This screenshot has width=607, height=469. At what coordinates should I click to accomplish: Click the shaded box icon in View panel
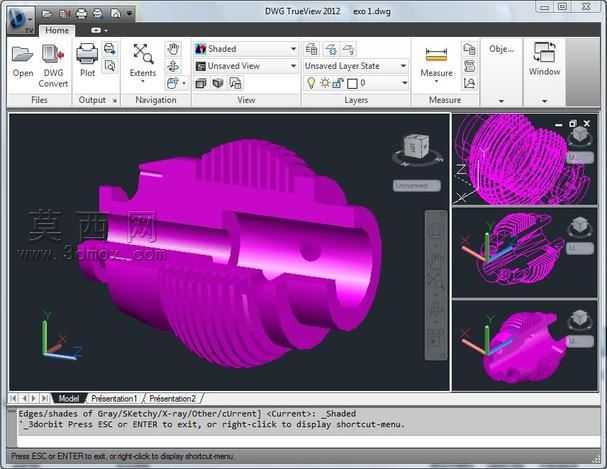tap(218, 83)
